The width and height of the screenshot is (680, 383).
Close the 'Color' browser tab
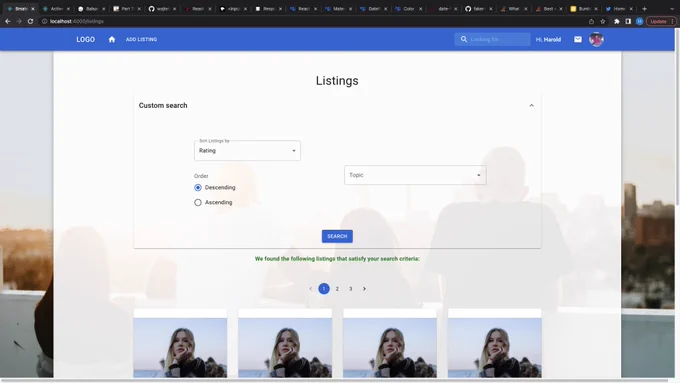[x=420, y=9]
